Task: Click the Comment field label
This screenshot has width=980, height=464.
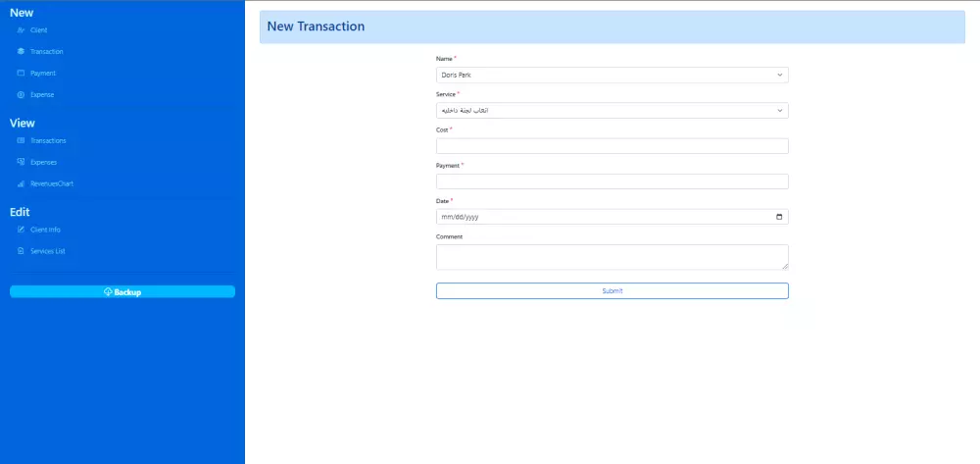Action: [450, 237]
